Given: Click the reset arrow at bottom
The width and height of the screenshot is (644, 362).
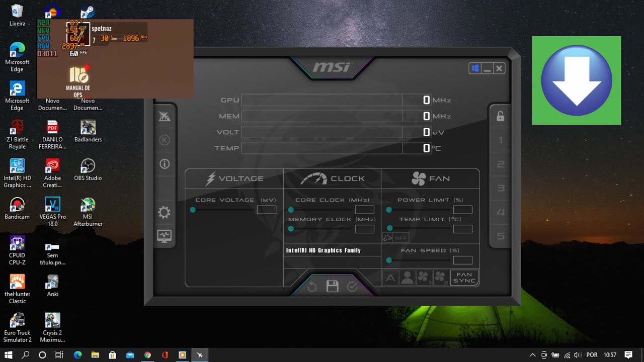Looking at the screenshot, I should [312, 287].
